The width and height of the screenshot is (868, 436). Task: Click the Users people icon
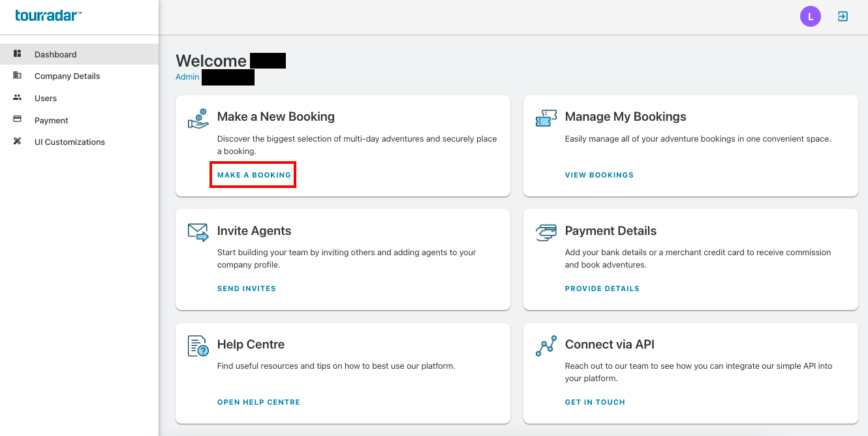tap(18, 98)
